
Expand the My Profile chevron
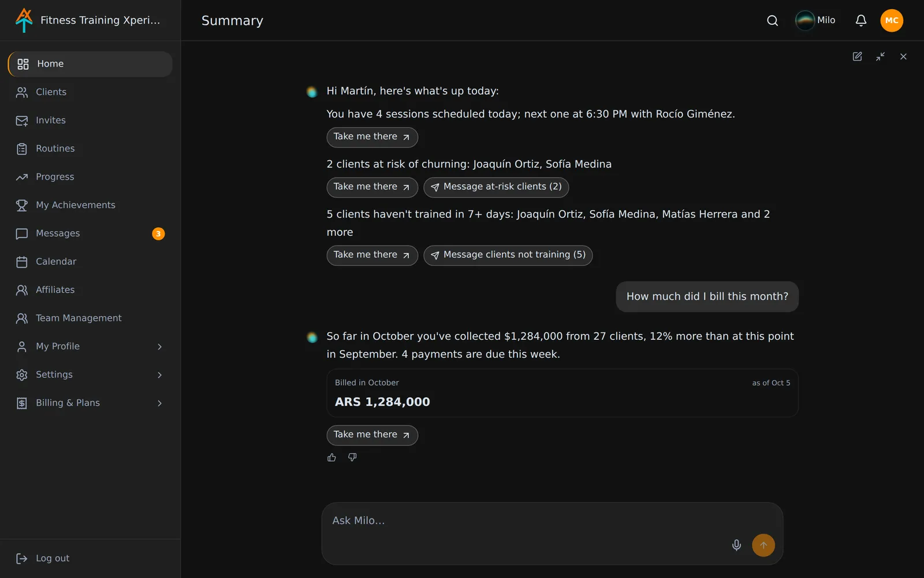coord(160,347)
